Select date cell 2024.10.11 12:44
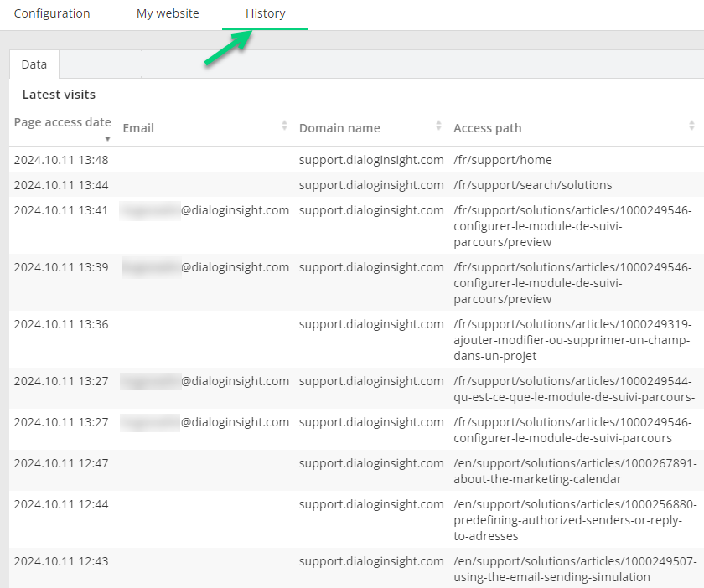Image resolution: width=704 pixels, height=588 pixels. [x=61, y=504]
